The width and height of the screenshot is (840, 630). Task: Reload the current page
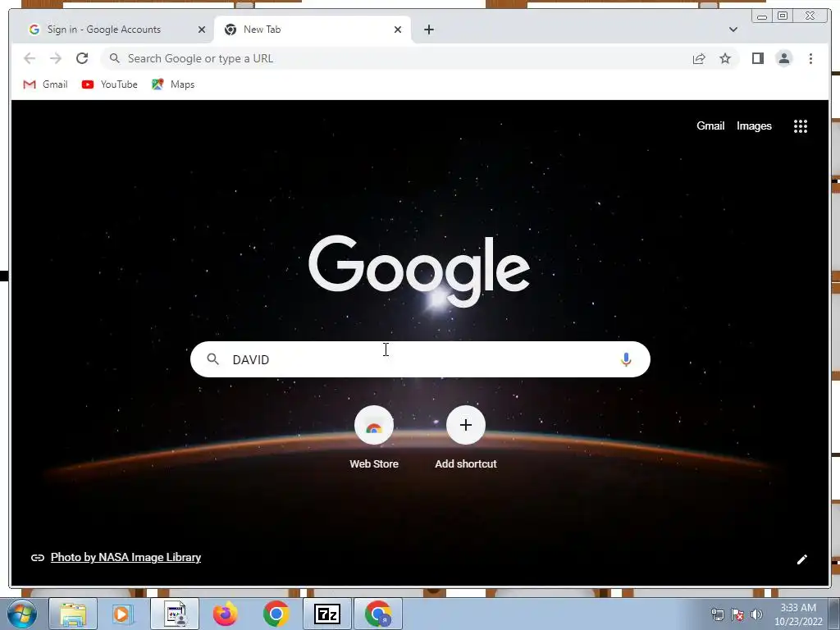[82, 58]
